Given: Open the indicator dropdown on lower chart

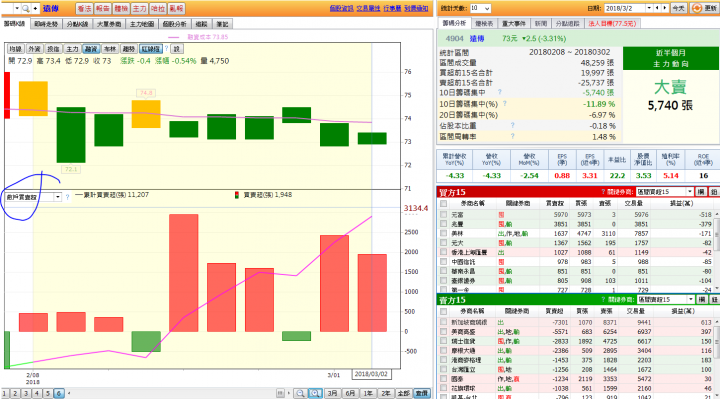Looking at the screenshot, I should (x=57, y=197).
